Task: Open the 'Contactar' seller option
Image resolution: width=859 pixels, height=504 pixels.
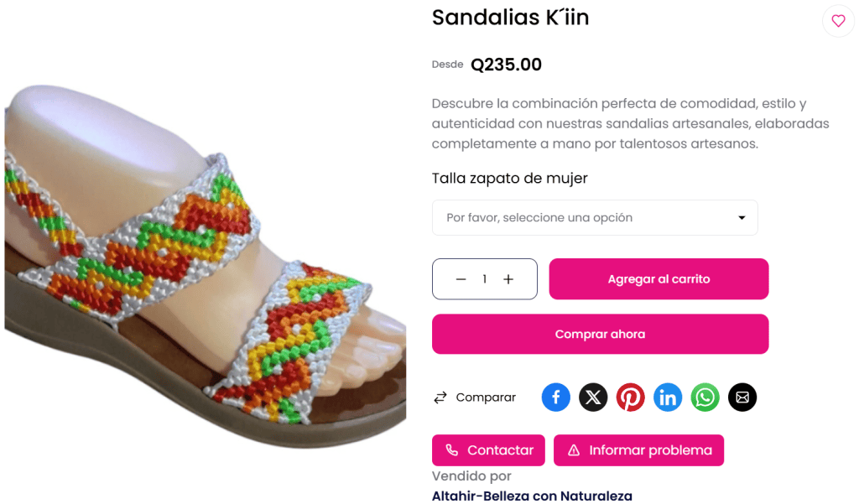Action: tap(488, 450)
